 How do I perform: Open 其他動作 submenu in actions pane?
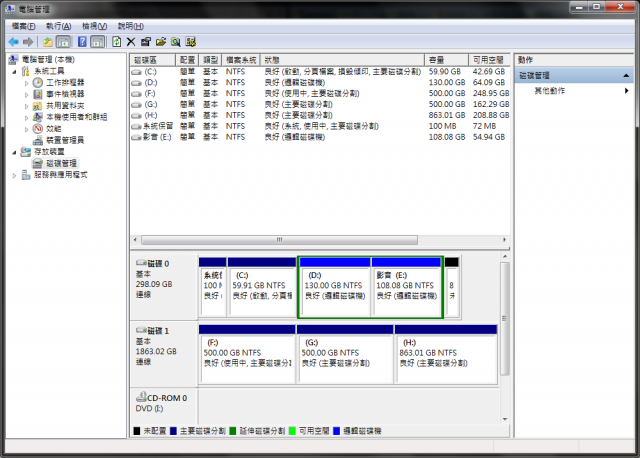click(x=574, y=91)
